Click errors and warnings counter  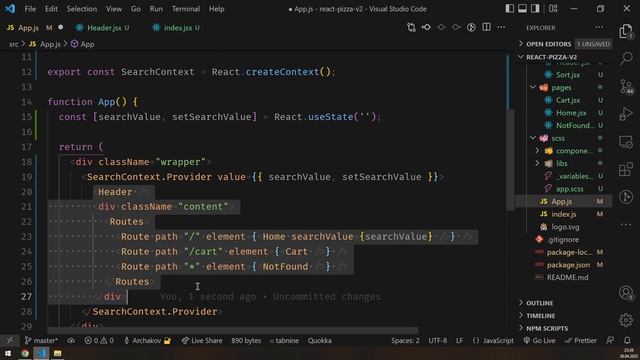point(99,340)
